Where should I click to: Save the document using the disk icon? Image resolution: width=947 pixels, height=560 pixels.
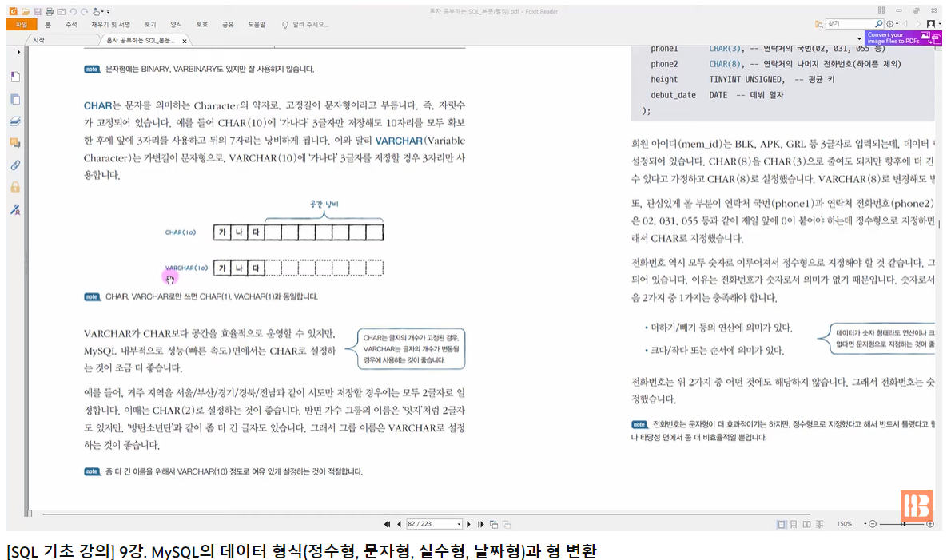tap(38, 11)
